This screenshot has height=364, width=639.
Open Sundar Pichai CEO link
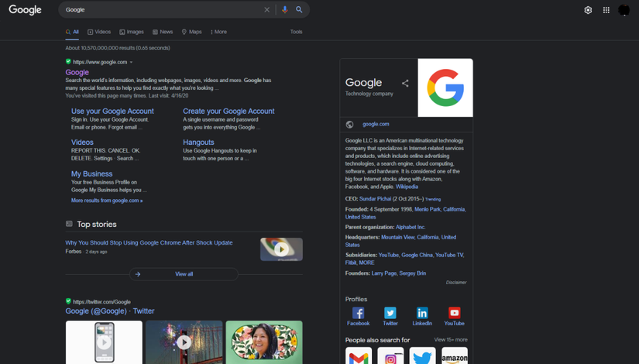click(375, 199)
